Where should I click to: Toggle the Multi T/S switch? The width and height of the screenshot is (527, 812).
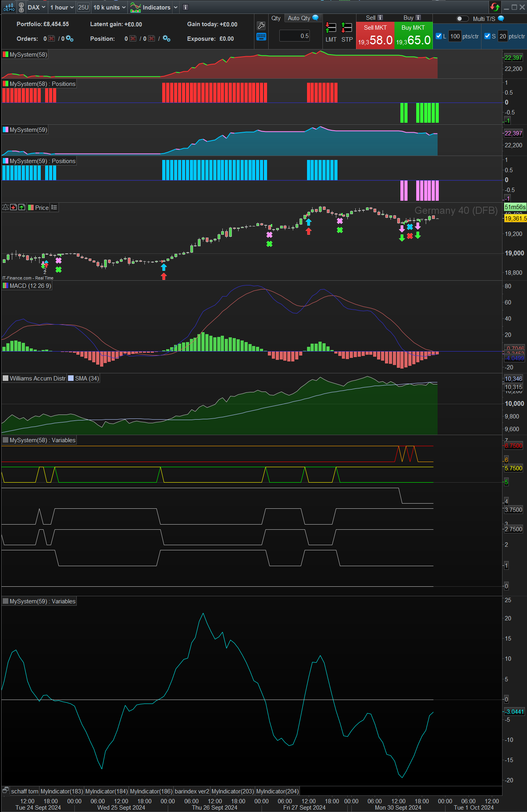point(462,19)
